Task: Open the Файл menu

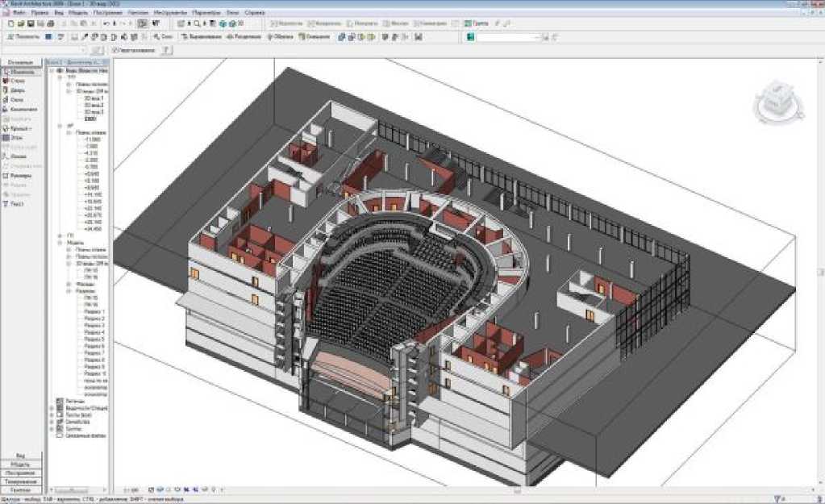Action: coord(18,15)
